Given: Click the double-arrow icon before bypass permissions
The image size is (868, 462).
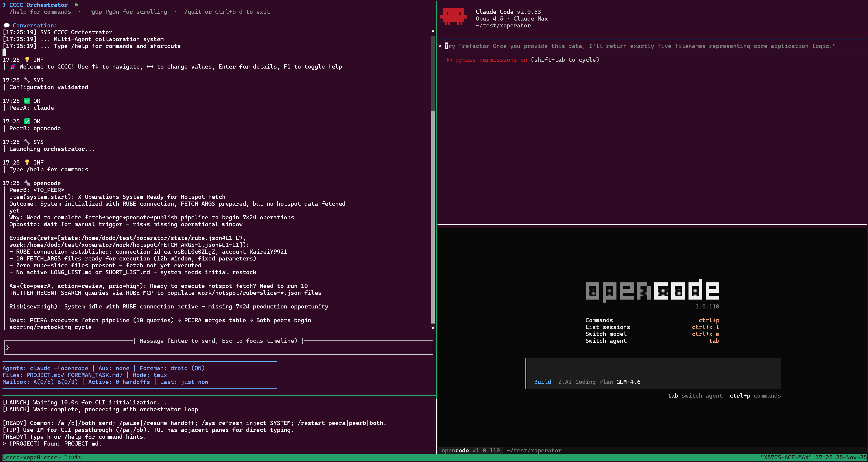Looking at the screenshot, I should click(450, 60).
